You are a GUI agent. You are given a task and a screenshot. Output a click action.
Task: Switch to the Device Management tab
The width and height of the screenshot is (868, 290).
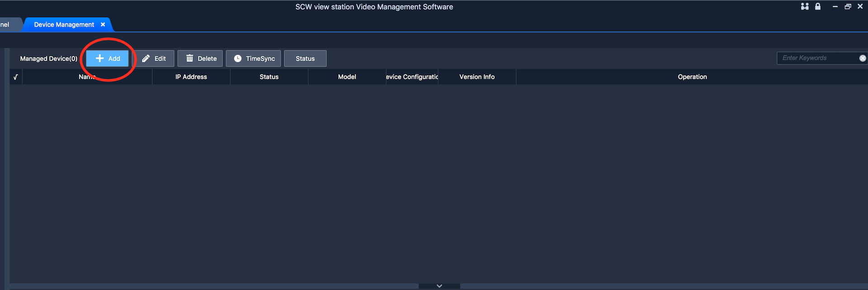click(x=64, y=24)
